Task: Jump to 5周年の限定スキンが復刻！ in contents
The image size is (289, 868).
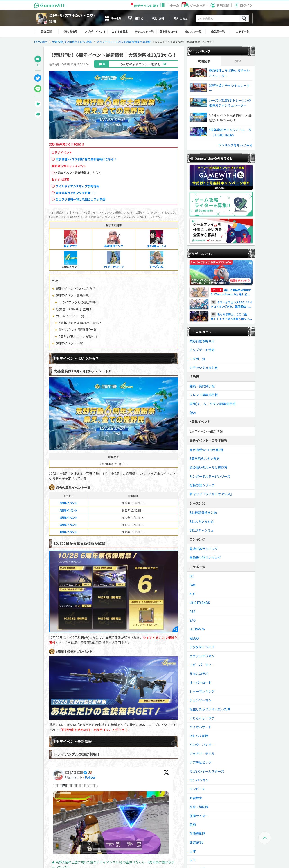Action: (x=78, y=337)
